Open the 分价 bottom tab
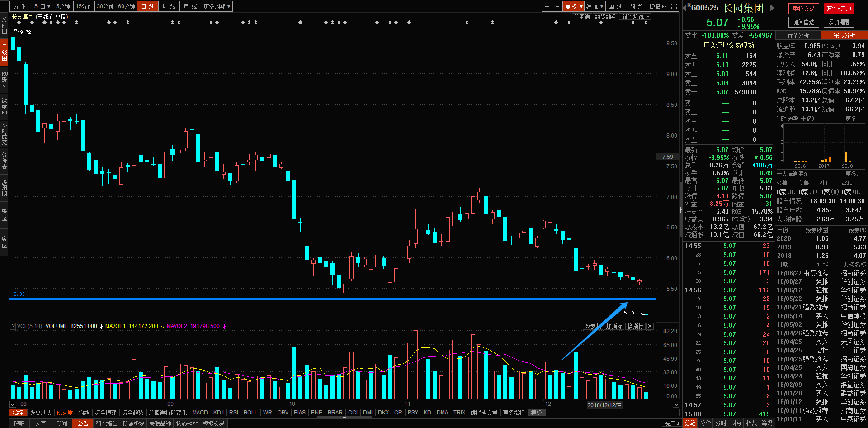The height and width of the screenshot is (428, 868). coord(706,423)
